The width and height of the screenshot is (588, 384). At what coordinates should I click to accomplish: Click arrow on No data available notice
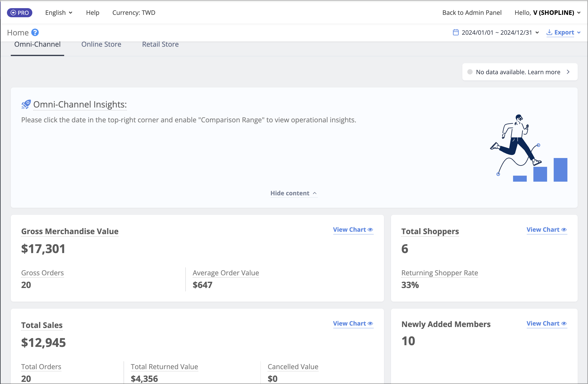(568, 72)
